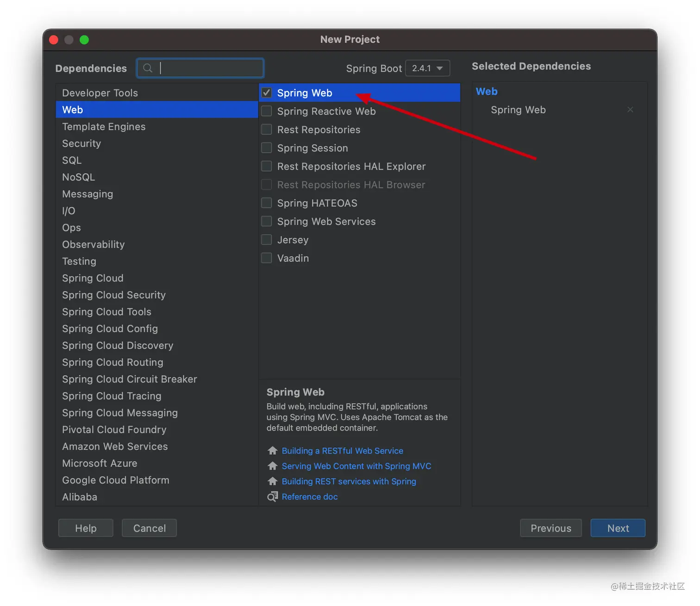Uncheck the Spring Web checkbox
700x606 pixels.
click(x=267, y=93)
